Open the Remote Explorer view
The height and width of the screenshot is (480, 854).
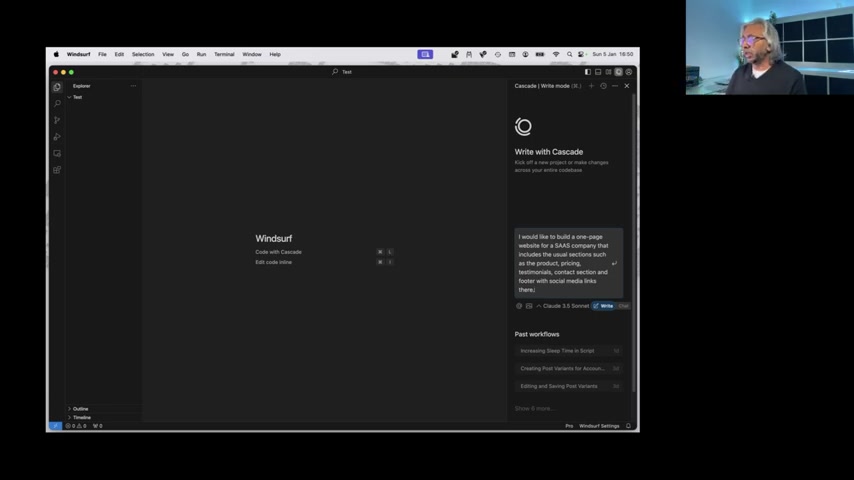(x=57, y=154)
